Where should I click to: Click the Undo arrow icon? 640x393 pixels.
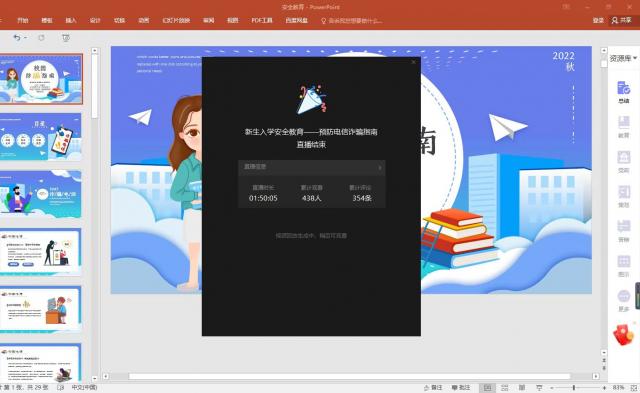pyautogui.click(x=17, y=38)
